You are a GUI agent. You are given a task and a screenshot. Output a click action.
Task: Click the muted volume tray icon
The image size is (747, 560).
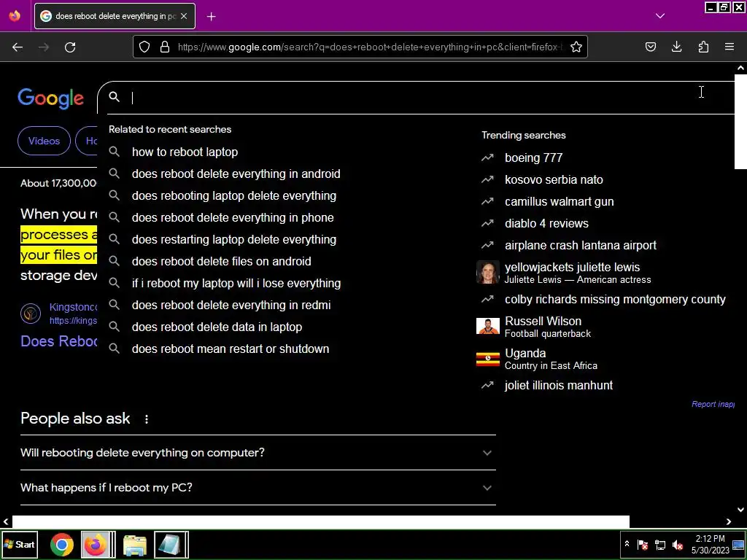click(678, 544)
